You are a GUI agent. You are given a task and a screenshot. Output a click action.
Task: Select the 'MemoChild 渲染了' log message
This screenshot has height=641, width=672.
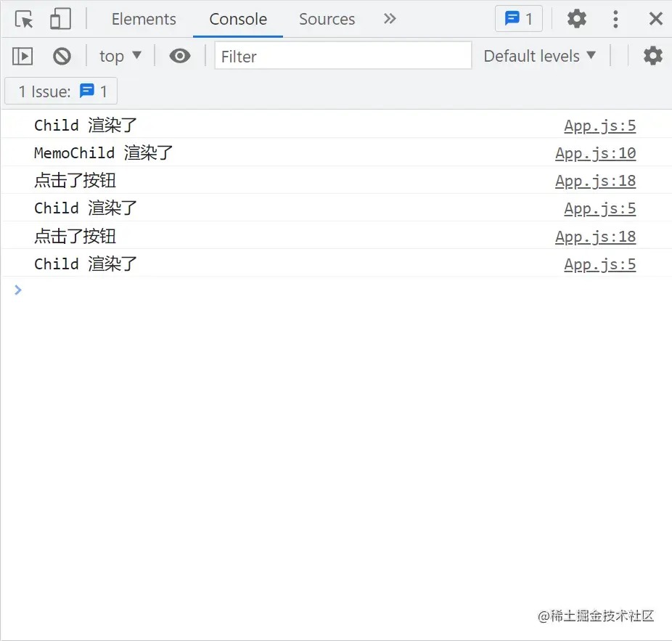tap(103, 152)
